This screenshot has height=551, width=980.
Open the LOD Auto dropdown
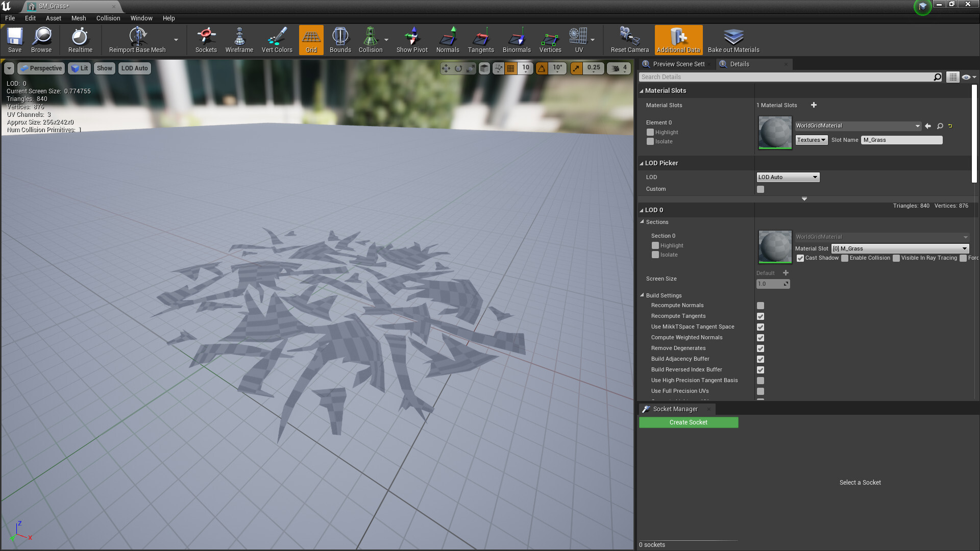788,177
